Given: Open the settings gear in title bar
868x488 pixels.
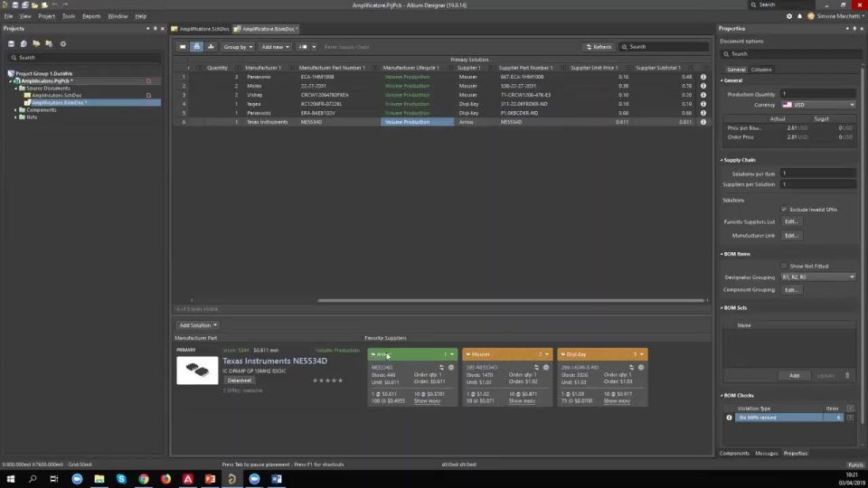Looking at the screenshot, I should (x=789, y=16).
